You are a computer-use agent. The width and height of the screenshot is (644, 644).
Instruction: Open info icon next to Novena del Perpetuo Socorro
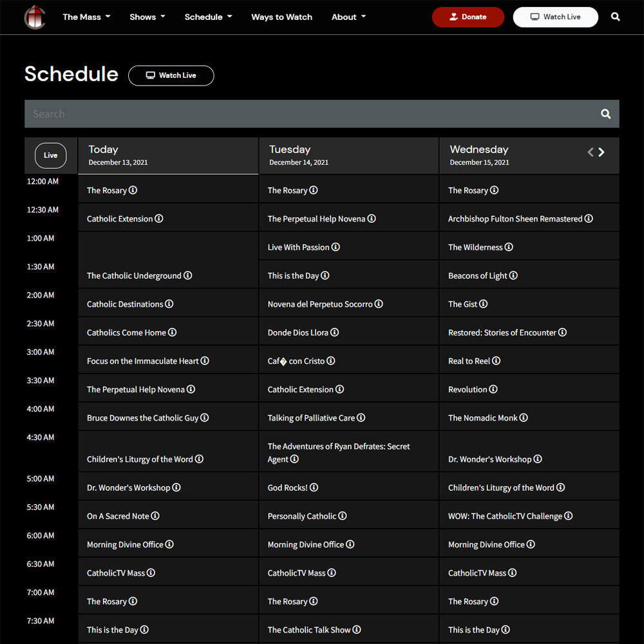click(x=379, y=303)
